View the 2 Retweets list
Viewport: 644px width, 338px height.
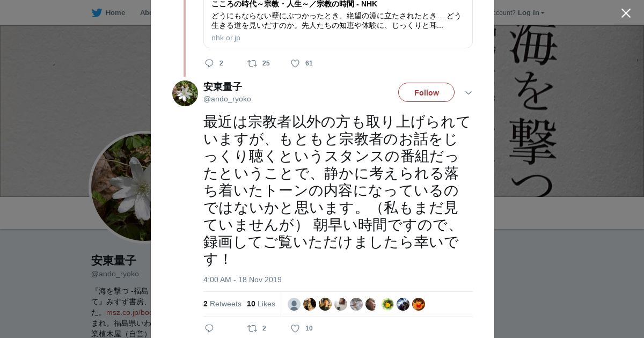(x=222, y=304)
